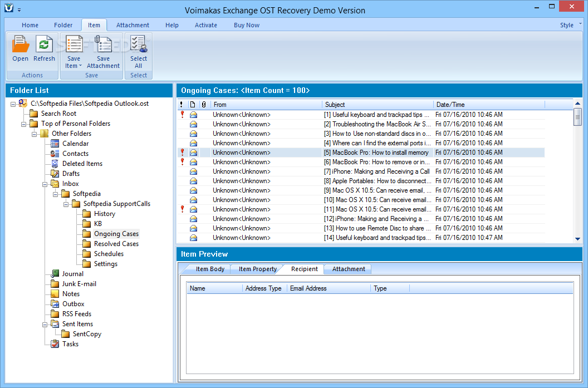Click the OST file root icon
The width and height of the screenshot is (588, 388).
[x=23, y=104]
